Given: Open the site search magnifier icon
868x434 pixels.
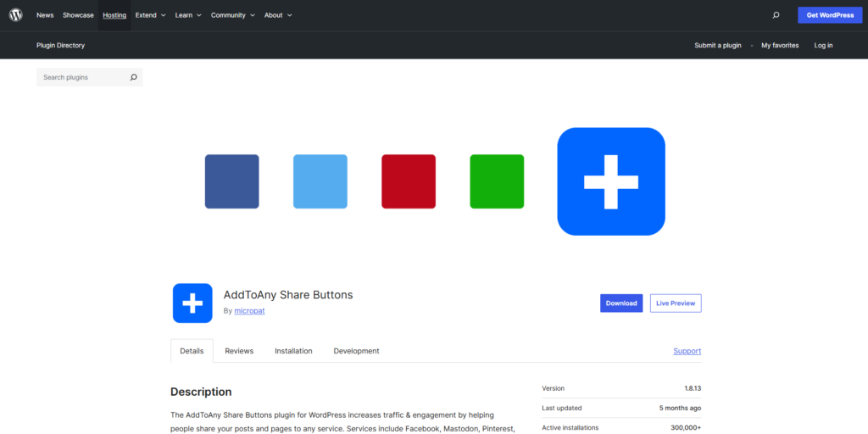Looking at the screenshot, I should [x=776, y=15].
